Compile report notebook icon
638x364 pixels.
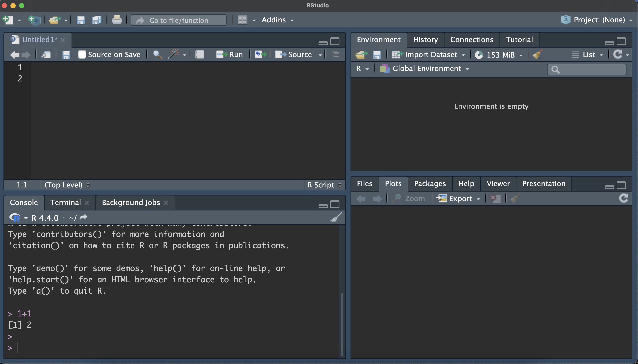199,55
